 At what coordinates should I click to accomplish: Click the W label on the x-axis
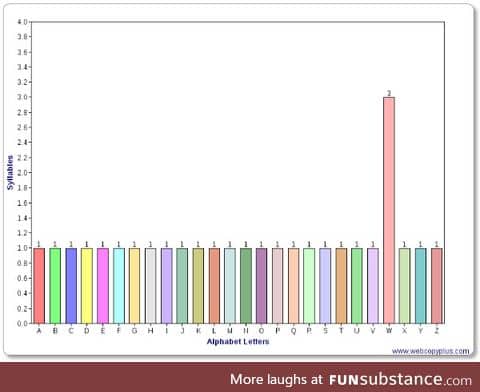point(389,331)
